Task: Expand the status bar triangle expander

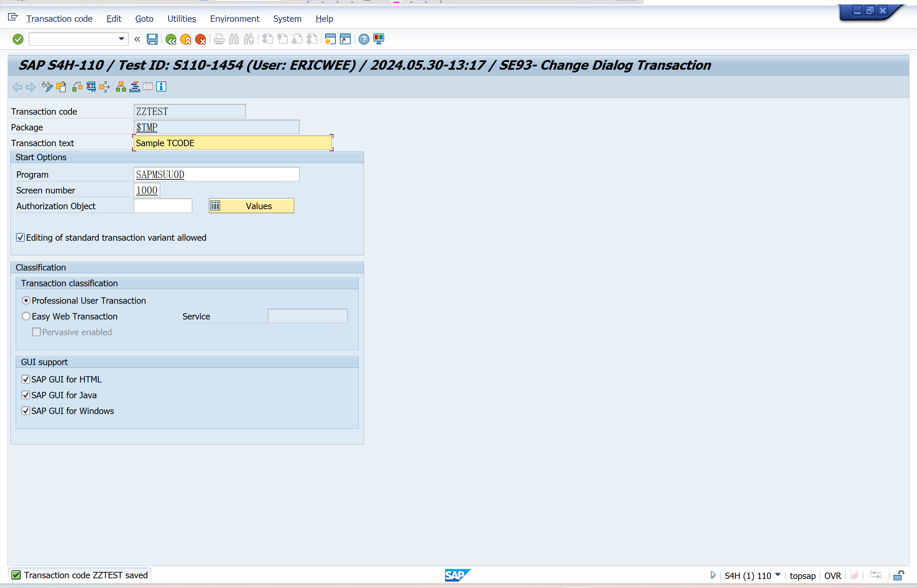Action: tap(713, 575)
